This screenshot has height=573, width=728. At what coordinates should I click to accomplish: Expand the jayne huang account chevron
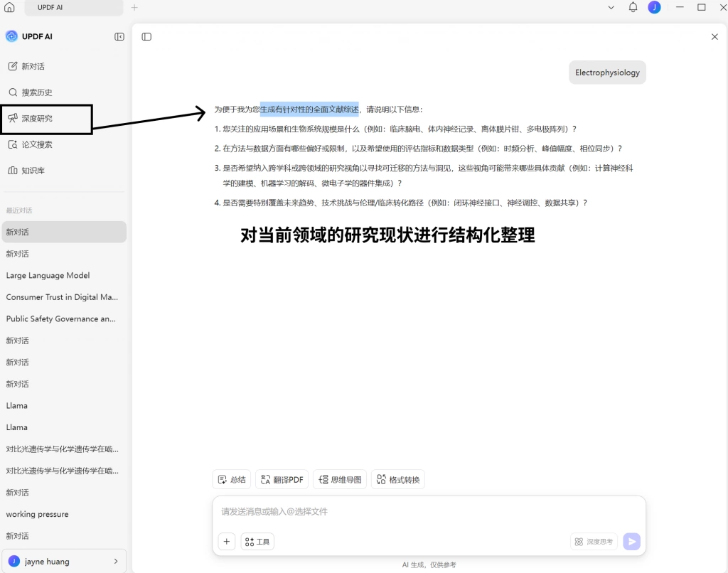[116, 562]
